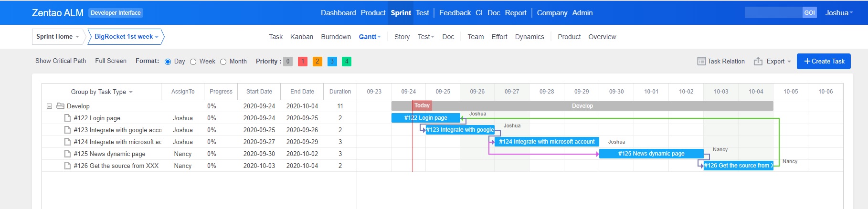Open the Burndown tab

coord(336,37)
